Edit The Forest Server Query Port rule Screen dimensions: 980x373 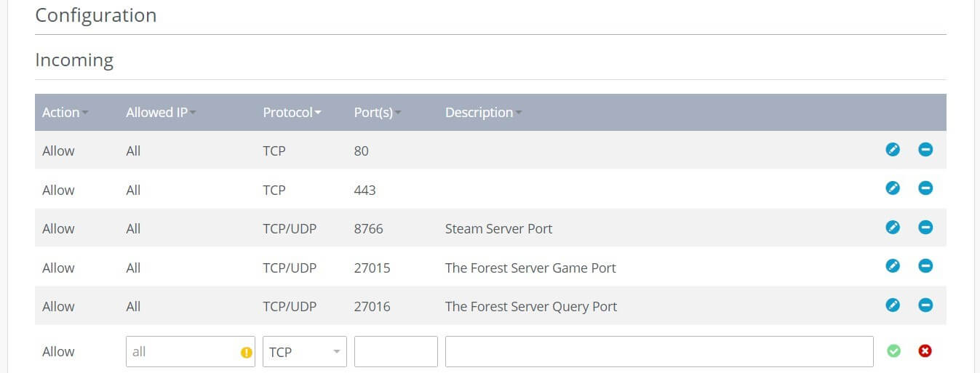[893, 305]
